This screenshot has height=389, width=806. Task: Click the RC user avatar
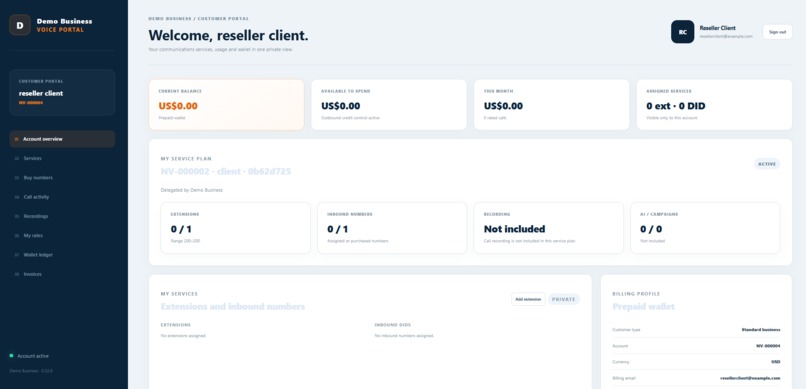pos(682,32)
